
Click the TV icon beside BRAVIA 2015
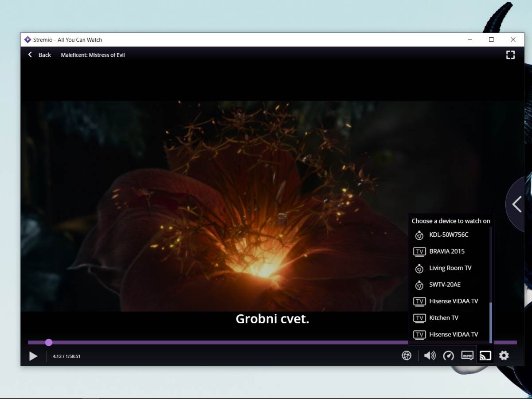[419, 251]
